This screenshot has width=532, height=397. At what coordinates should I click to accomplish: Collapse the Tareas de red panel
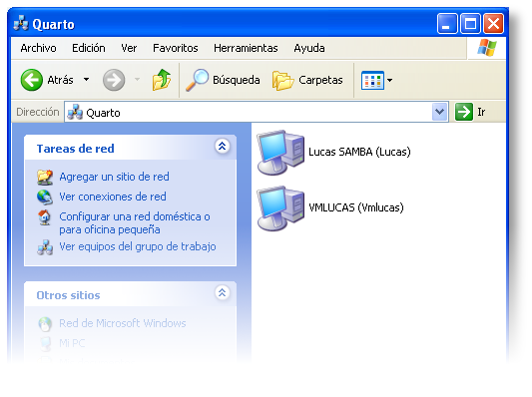(x=223, y=147)
